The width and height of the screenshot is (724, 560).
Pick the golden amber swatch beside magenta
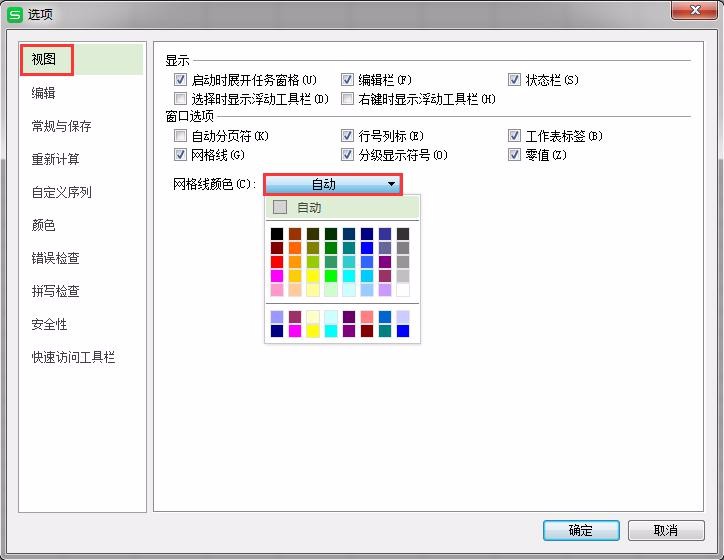click(x=295, y=276)
